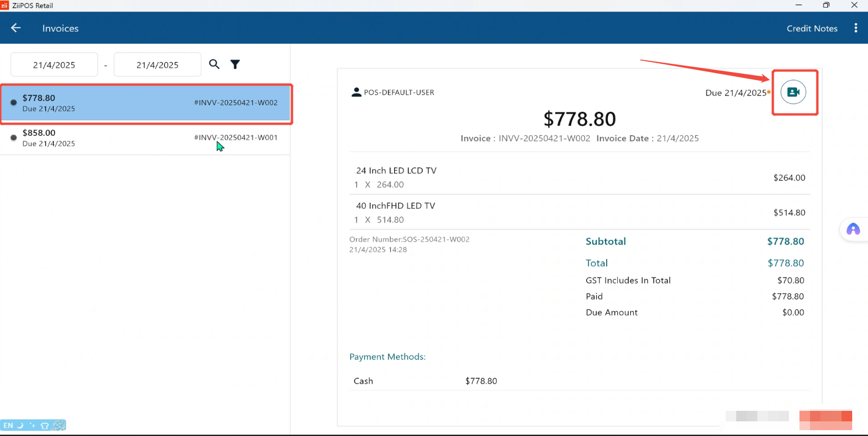The height and width of the screenshot is (436, 868).
Task: Click the Cash payment method row
Action: pyautogui.click(x=579, y=381)
